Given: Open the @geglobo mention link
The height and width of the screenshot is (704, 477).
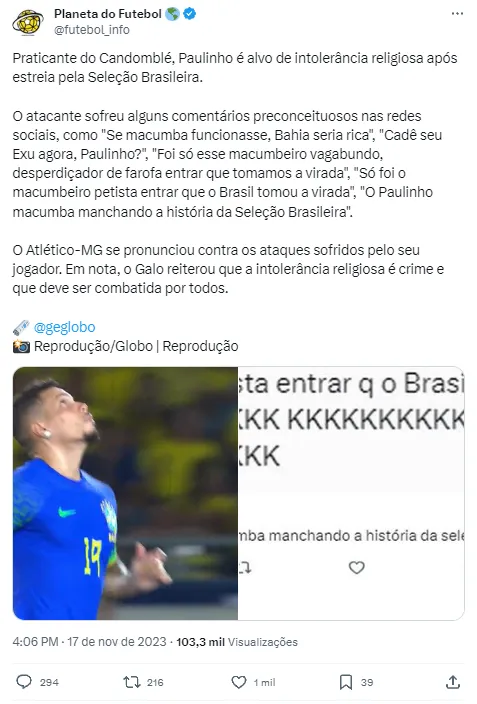Looking at the screenshot, I should (65, 327).
